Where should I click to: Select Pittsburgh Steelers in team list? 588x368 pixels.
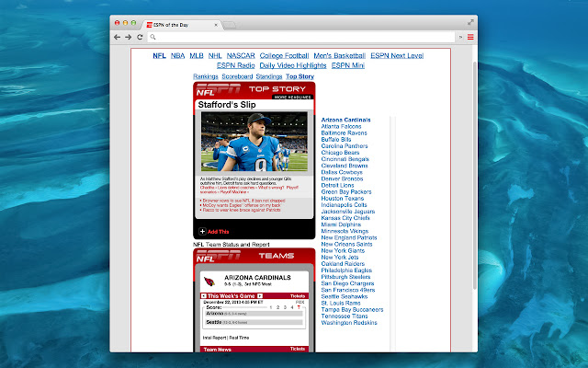pos(345,277)
